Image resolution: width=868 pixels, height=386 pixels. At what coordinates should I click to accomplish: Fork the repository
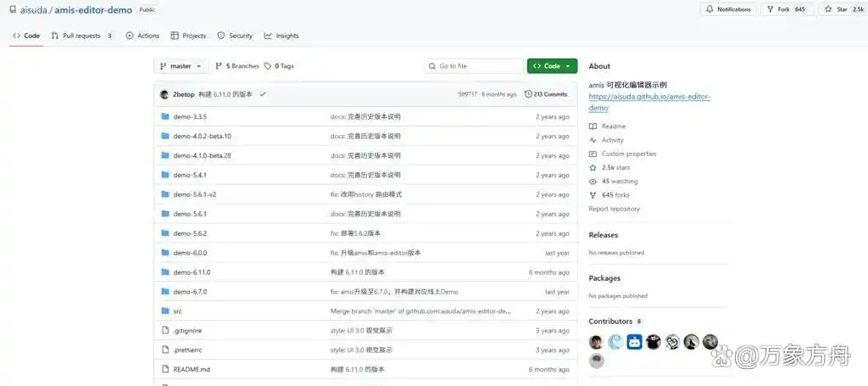tap(786, 9)
